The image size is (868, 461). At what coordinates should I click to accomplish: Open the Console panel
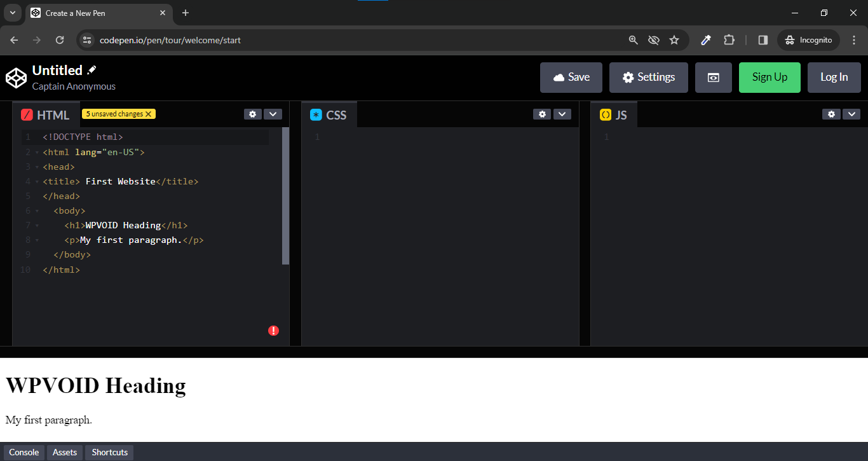click(24, 452)
